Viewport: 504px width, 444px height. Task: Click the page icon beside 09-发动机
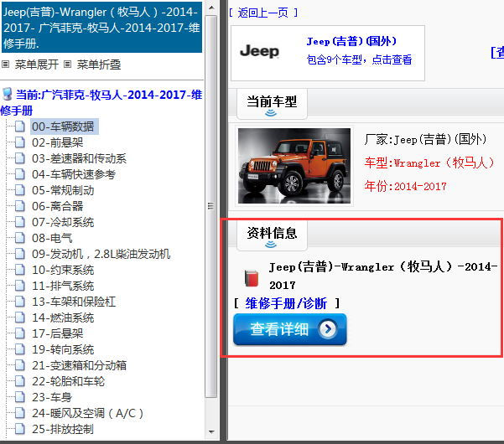click(19, 254)
